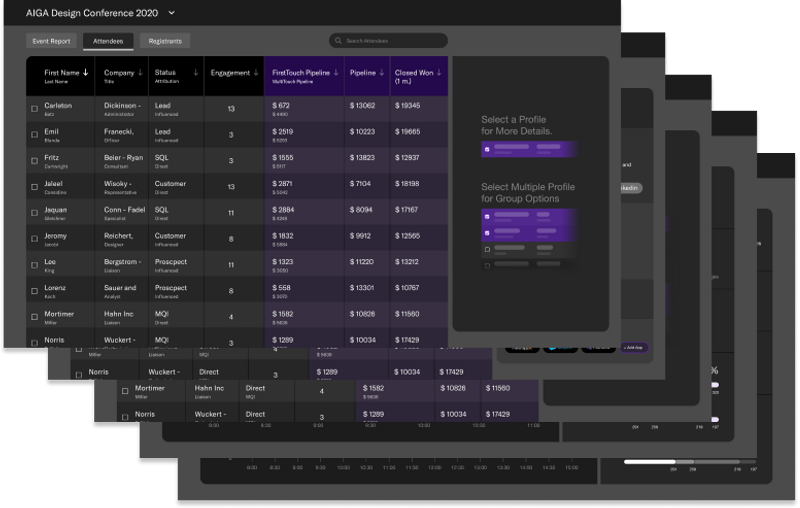The image size is (800, 508).
Task: Switch to the Event Report tab
Action: coord(51,41)
